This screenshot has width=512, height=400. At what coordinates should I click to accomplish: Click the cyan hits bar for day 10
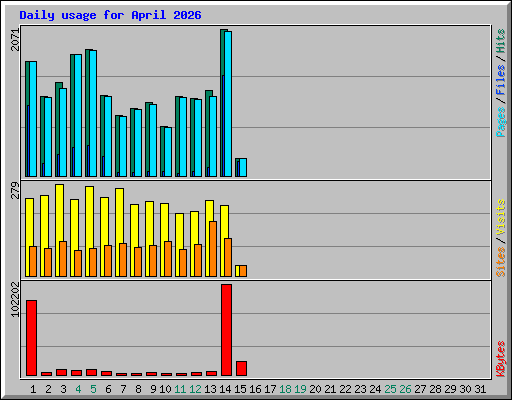(168, 152)
